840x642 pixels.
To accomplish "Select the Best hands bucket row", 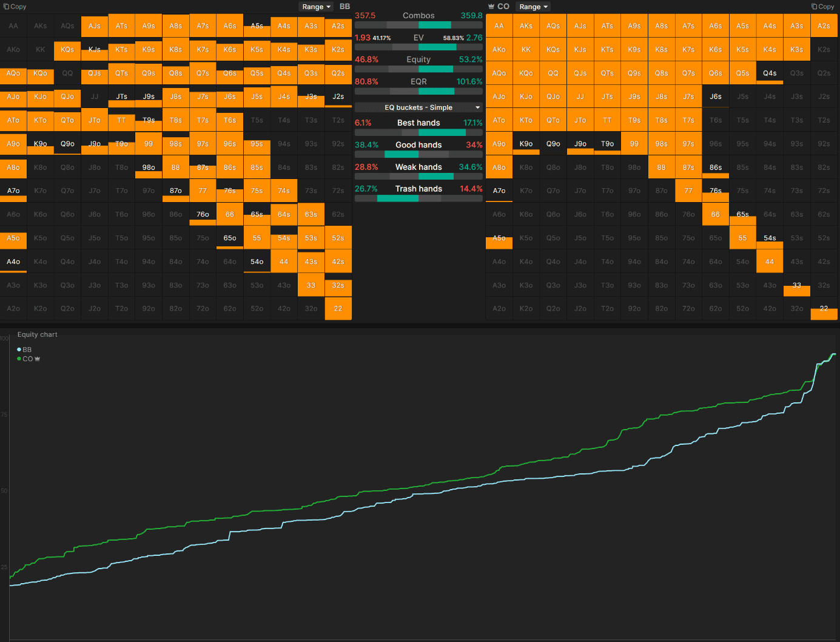I will pyautogui.click(x=418, y=127).
